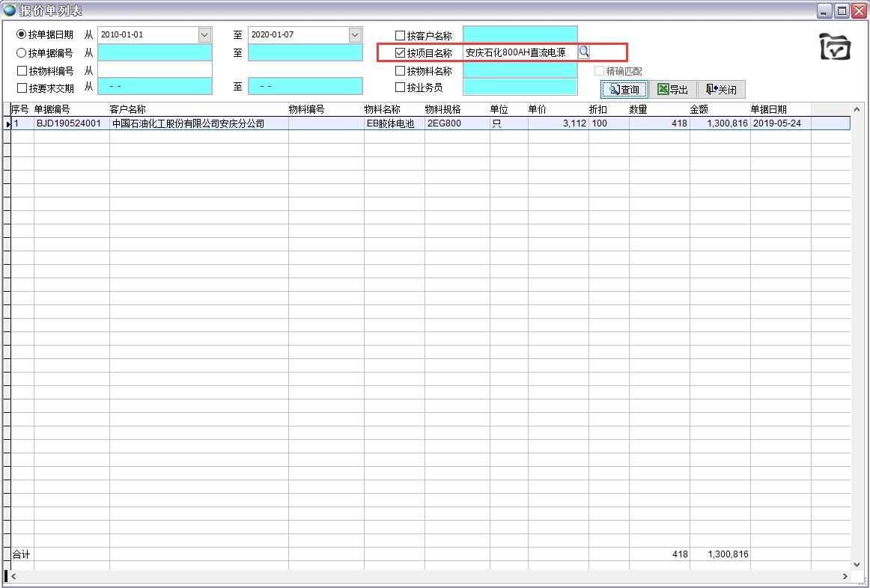Click the folder checkmark icon at top right
This screenshot has width=870, height=588.
point(835,47)
